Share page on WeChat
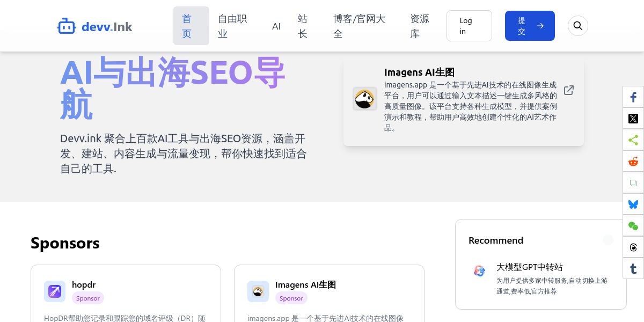The image size is (644, 322). point(633,226)
